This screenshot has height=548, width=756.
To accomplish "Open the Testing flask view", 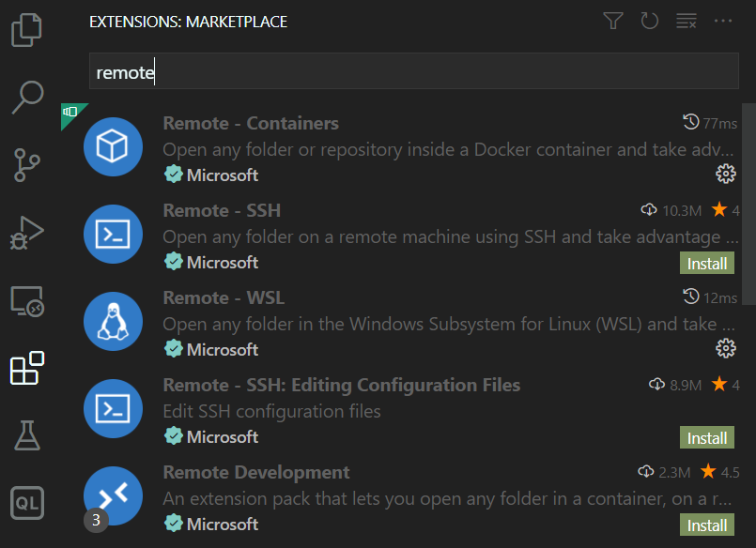I will click(27, 434).
